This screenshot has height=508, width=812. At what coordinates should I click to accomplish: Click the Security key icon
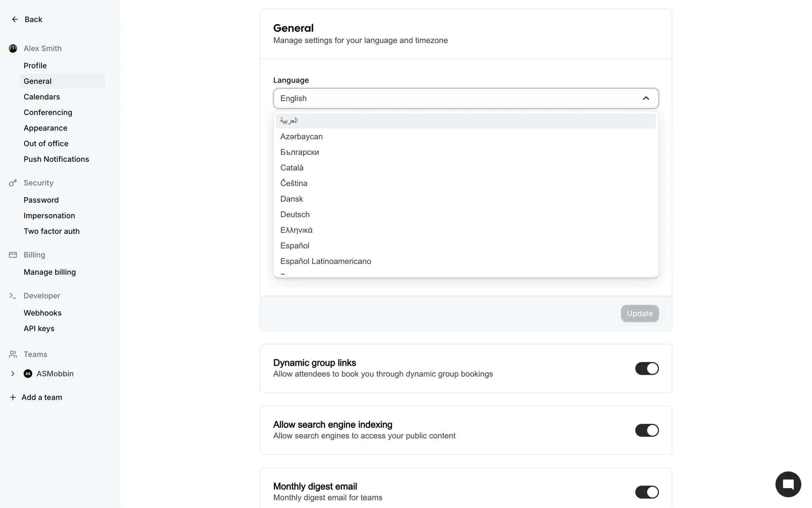(x=13, y=183)
